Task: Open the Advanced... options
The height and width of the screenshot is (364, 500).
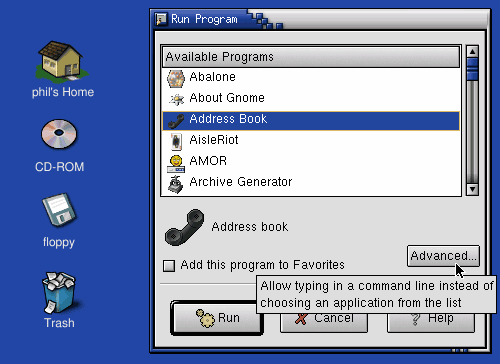Action: (443, 256)
